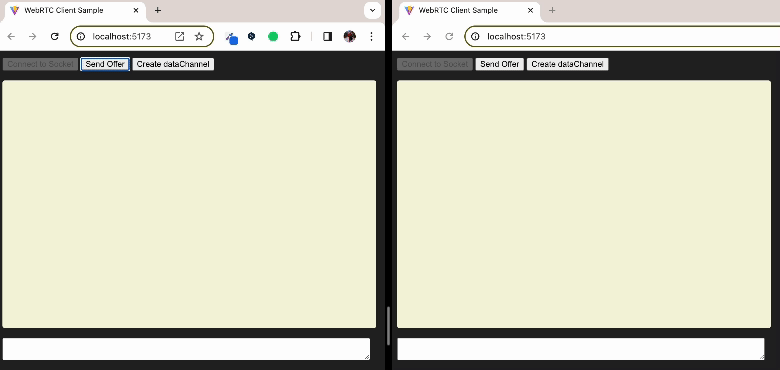
Task: Click Create dataChannel in right window
Action: click(567, 64)
